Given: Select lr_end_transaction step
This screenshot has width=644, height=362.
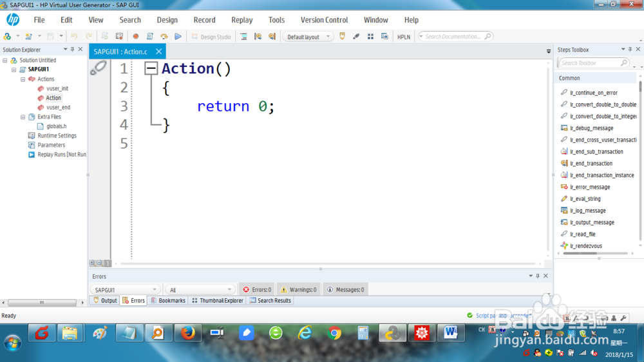Looking at the screenshot, I should click(591, 164).
